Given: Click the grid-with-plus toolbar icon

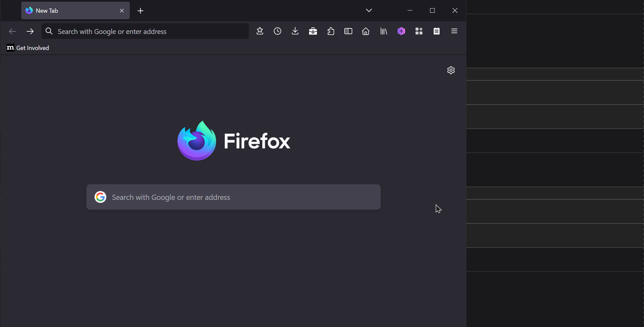Looking at the screenshot, I should coord(419,31).
